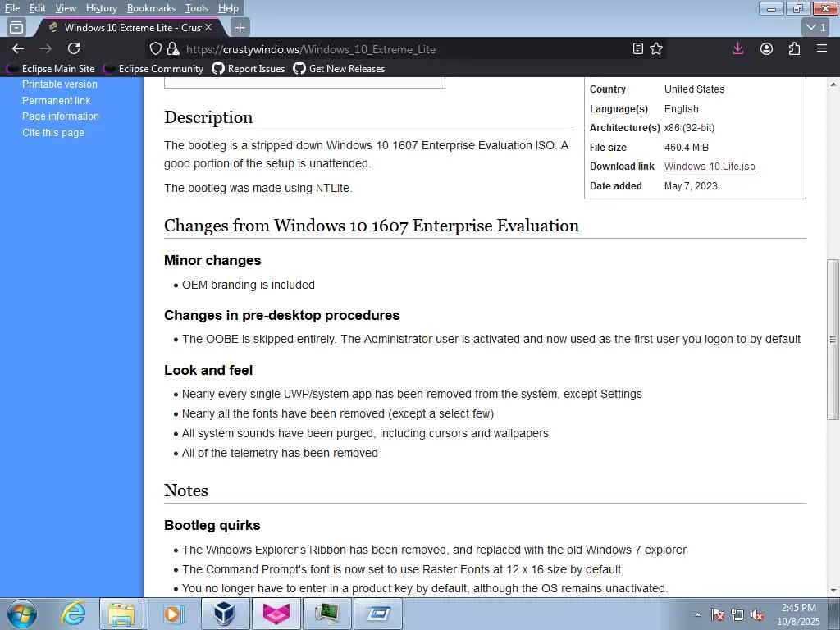Open Windows Explorer folder taskbar icon
The image size is (840, 630).
coord(121,614)
